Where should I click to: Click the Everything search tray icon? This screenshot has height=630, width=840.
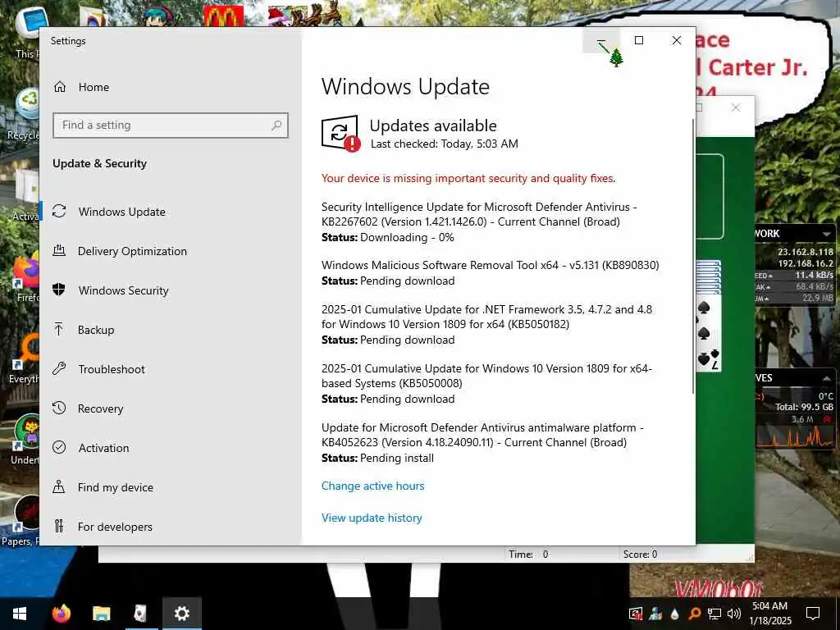coord(694,614)
